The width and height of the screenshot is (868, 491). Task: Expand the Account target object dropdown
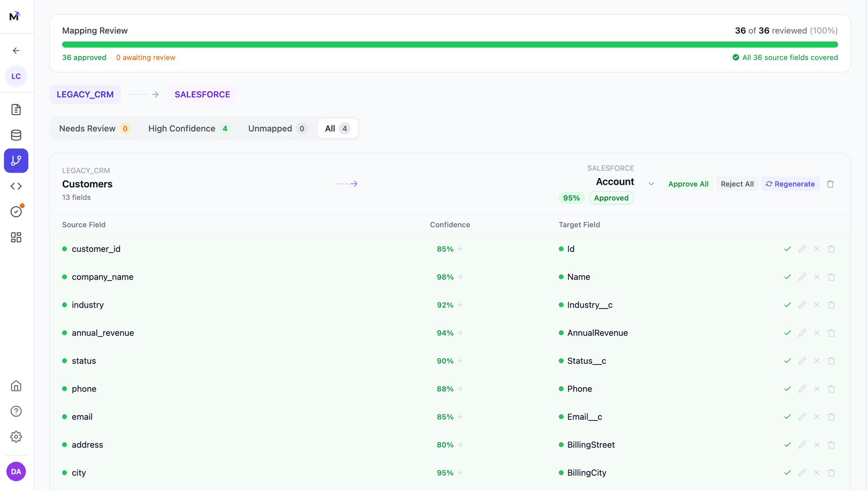[651, 183]
